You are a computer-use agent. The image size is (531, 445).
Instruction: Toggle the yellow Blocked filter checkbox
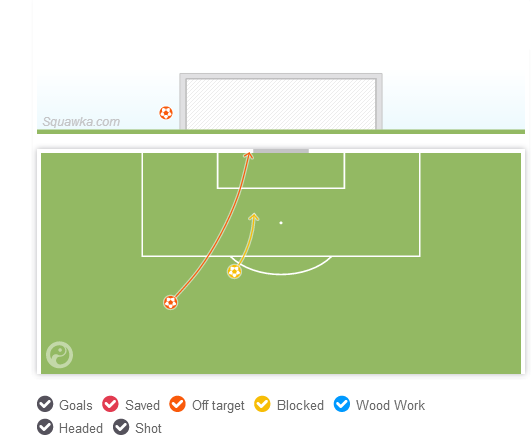pos(262,404)
